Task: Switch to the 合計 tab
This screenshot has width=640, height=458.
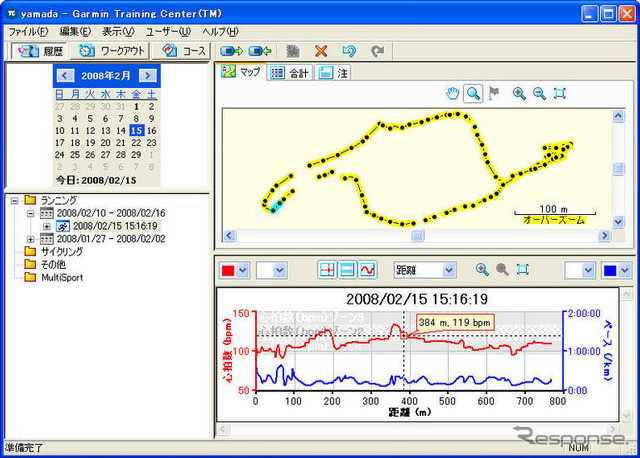Action: click(x=291, y=73)
